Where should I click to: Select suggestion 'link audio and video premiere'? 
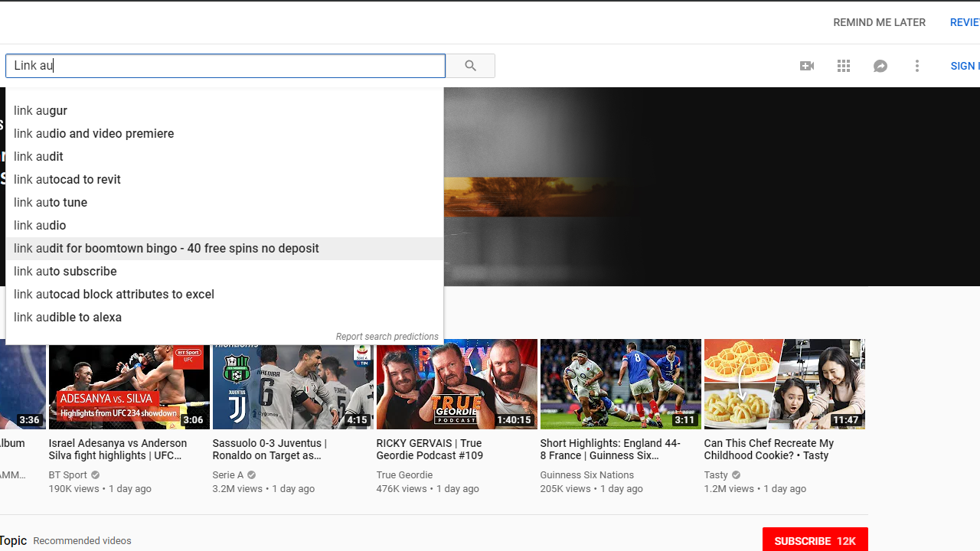pyautogui.click(x=224, y=134)
